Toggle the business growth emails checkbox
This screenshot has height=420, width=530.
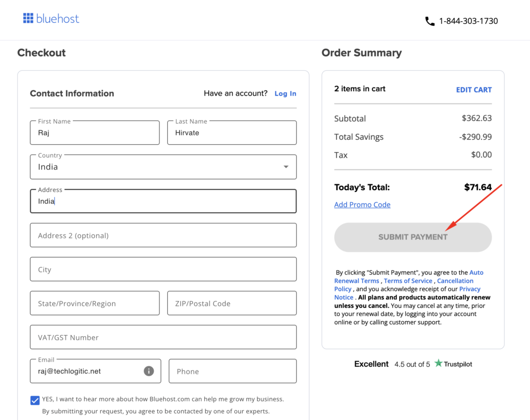(x=35, y=400)
